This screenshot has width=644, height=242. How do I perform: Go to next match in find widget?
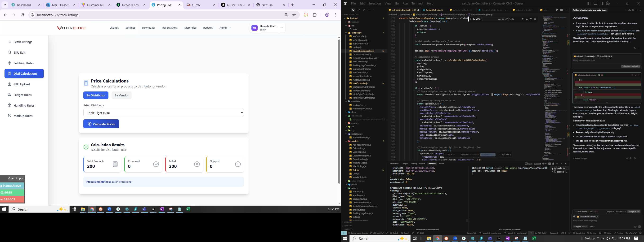coord(527,19)
